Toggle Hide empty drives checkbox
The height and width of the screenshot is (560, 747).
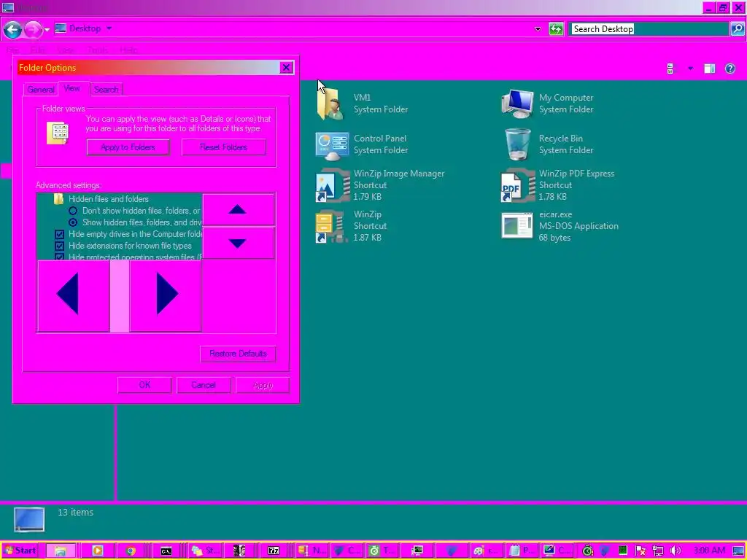coord(60,234)
